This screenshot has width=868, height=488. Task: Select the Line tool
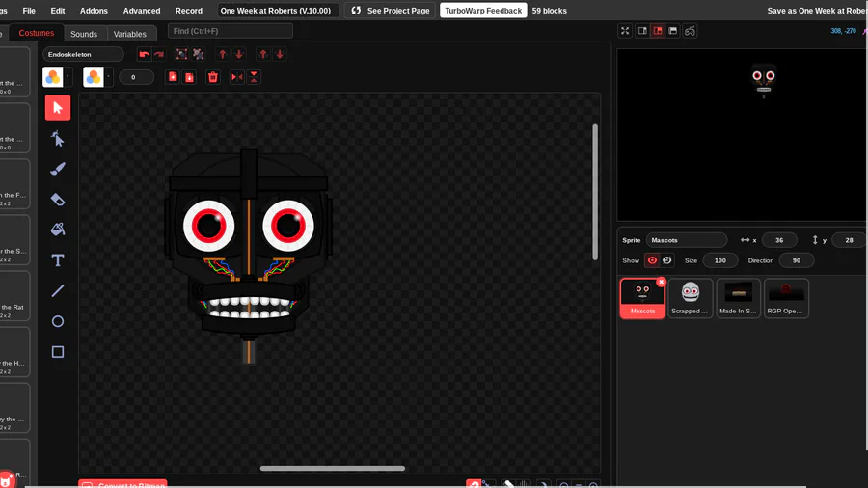pyautogui.click(x=58, y=290)
